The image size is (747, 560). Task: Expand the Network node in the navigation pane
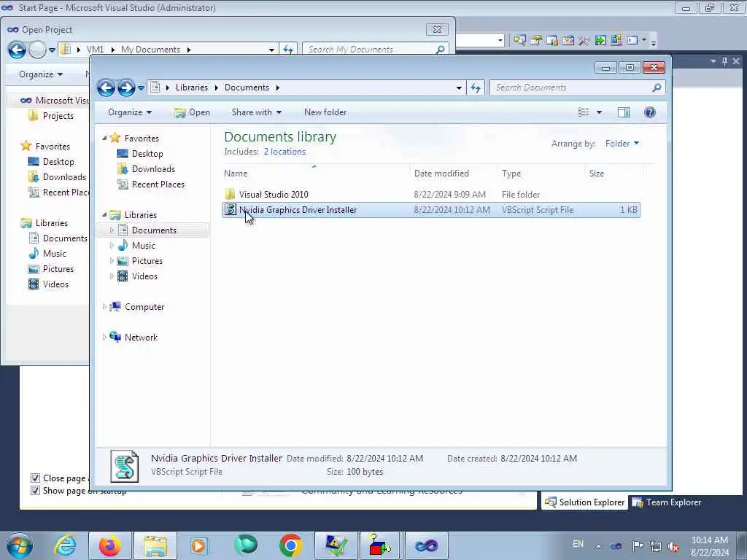(x=104, y=337)
